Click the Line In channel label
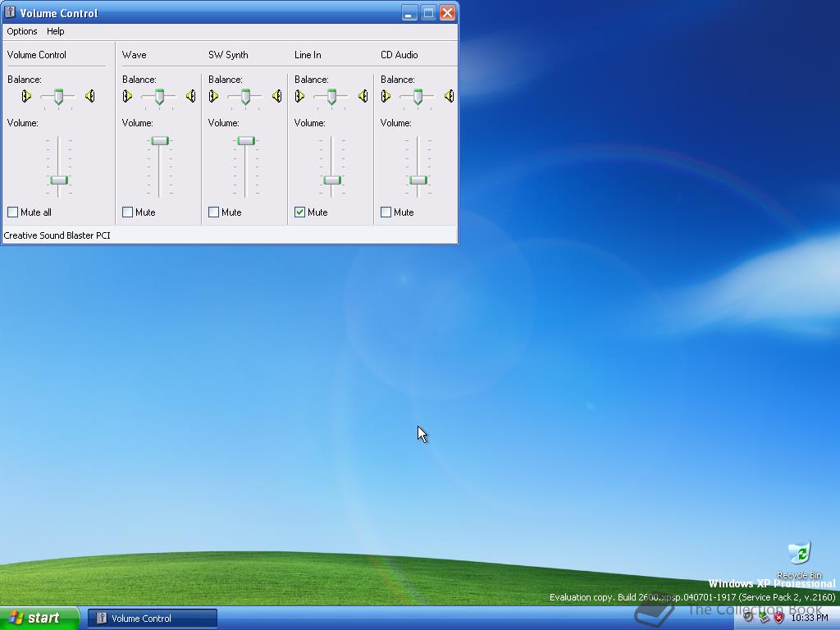Screen dimensions: 840x630 (x=308, y=55)
